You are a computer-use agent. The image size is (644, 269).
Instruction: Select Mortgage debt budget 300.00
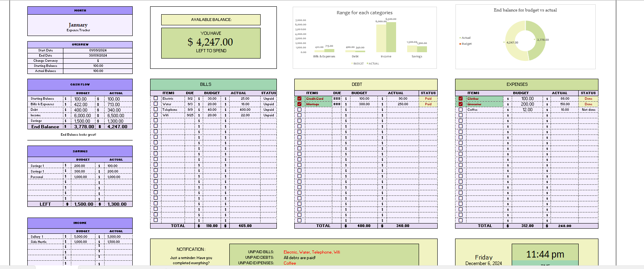click(x=364, y=104)
